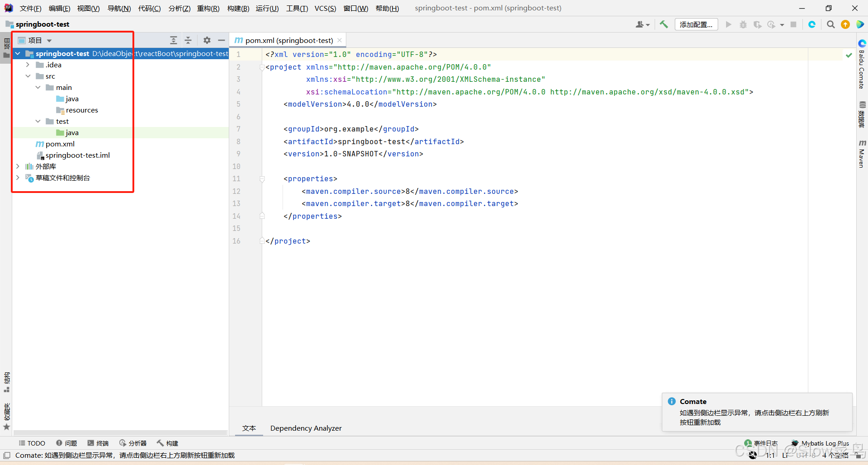Image resolution: width=868 pixels, height=465 pixels.
Task: Open the 构建(B) Build menu
Action: tap(238, 8)
